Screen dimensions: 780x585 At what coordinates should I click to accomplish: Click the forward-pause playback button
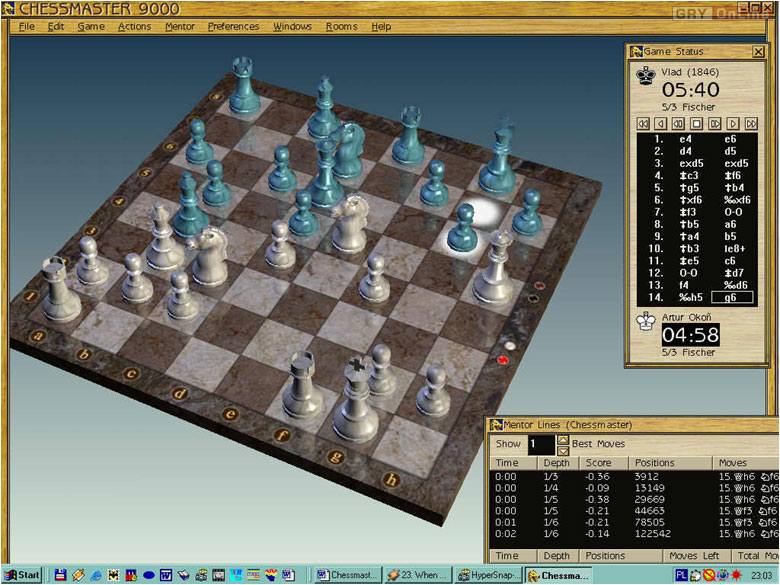pos(715,123)
